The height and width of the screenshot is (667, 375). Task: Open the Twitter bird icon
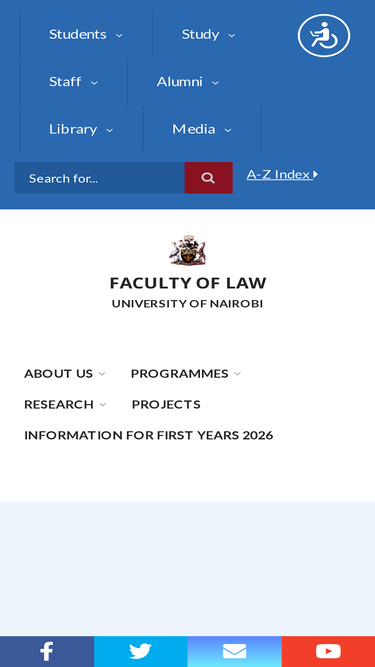[x=141, y=651]
